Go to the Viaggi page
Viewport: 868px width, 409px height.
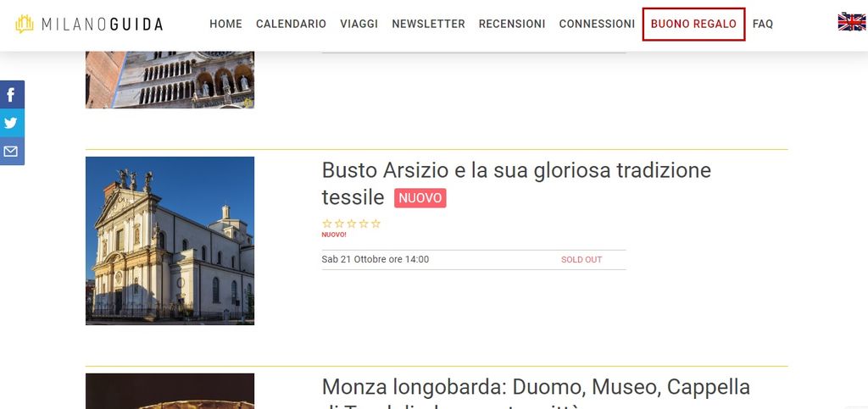359,24
